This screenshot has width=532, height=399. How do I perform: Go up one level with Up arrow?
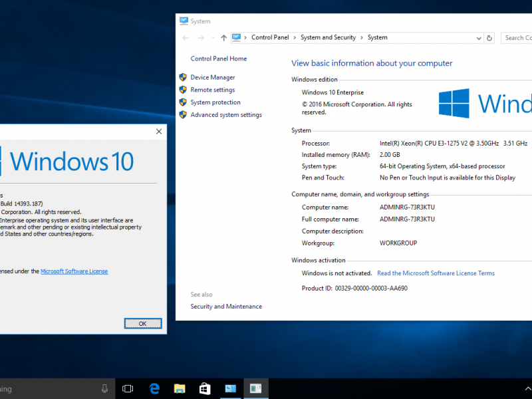tap(223, 38)
